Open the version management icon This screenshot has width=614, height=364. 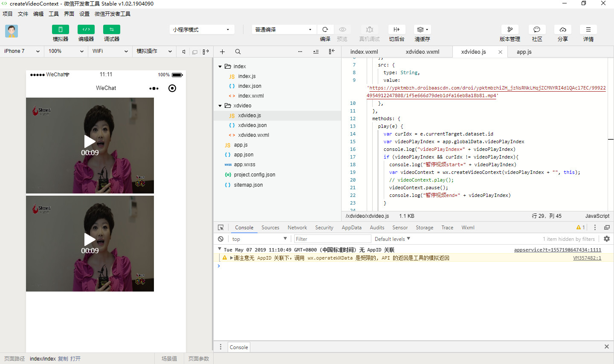[x=510, y=29]
